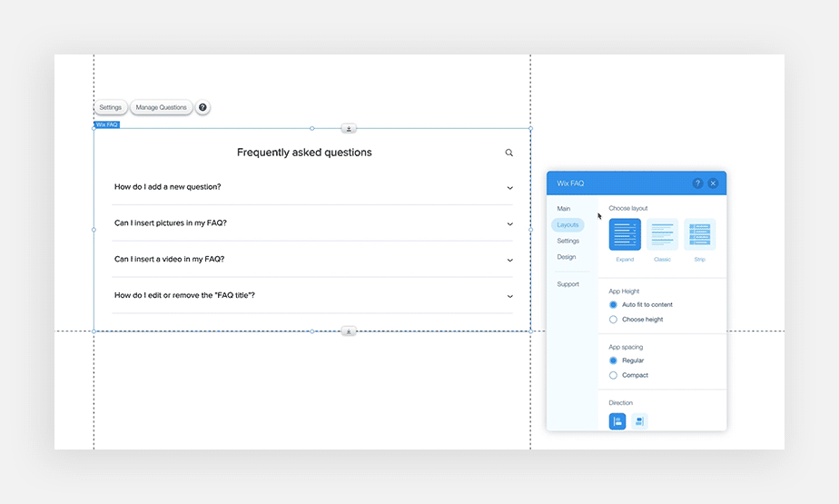Click the bottom stretch handle icon
The height and width of the screenshot is (504, 839).
(349, 331)
